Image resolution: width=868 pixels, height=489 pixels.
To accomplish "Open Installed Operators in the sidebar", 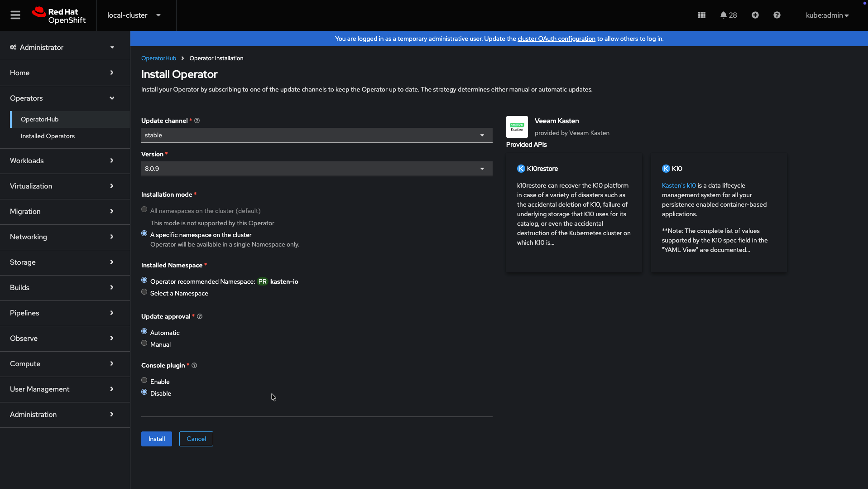I will tap(48, 136).
